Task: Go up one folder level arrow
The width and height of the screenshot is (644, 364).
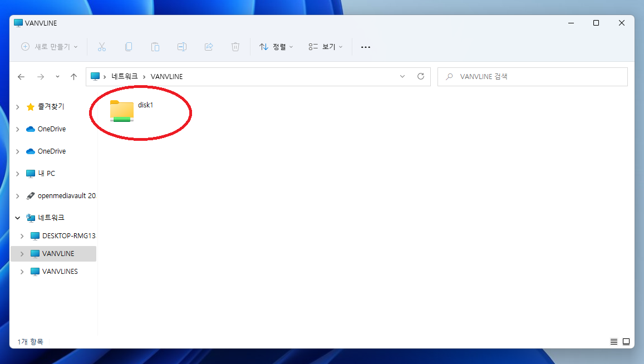Action: coord(73,77)
